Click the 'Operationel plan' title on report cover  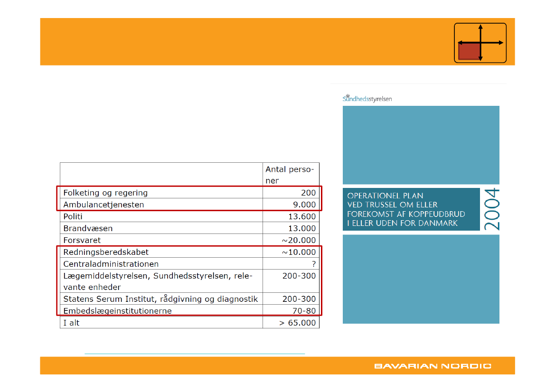click(406, 209)
